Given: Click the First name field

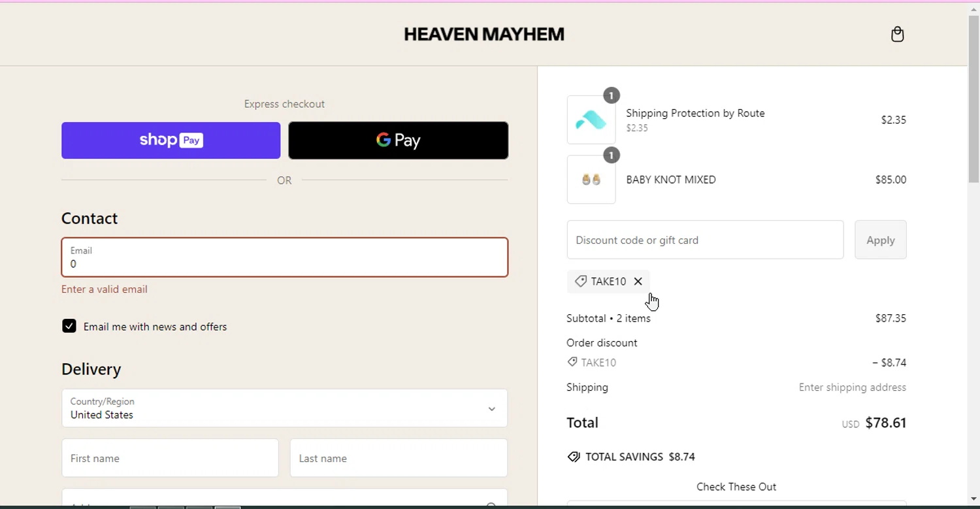Looking at the screenshot, I should [x=170, y=458].
